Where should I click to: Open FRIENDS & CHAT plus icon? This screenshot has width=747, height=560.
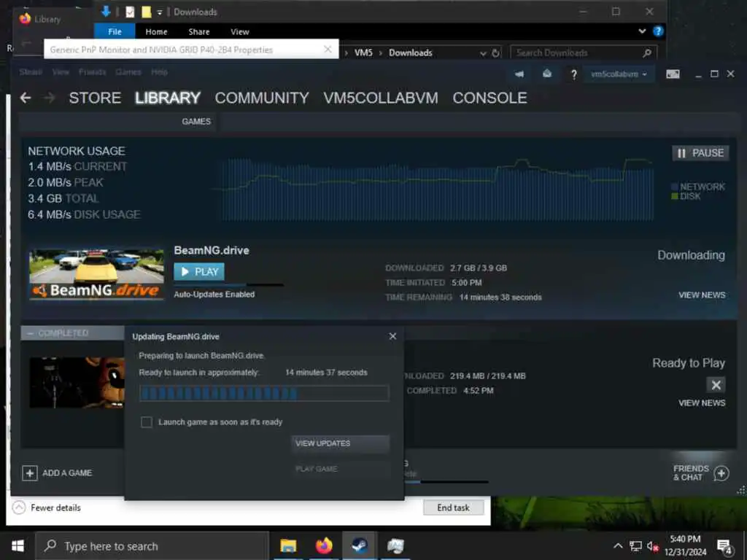click(x=721, y=473)
